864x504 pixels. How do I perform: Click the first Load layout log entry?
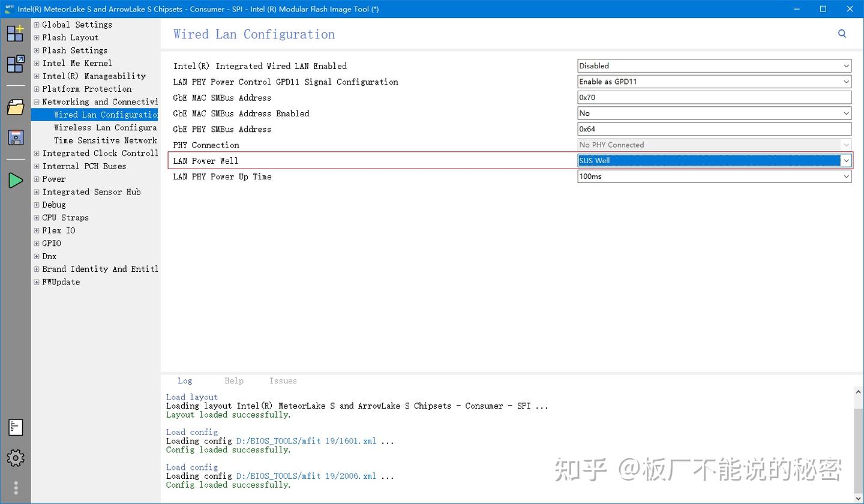pyautogui.click(x=191, y=397)
